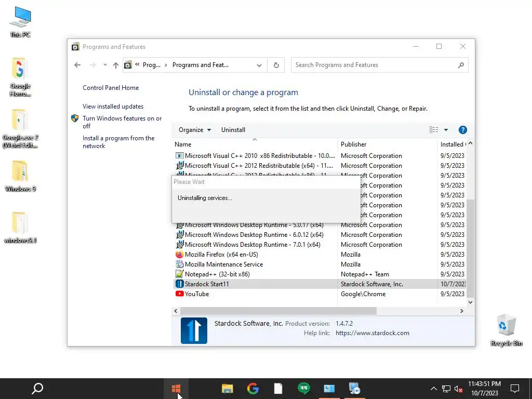This screenshot has width=532, height=399.
Task: Select the Stardock Start11 row
Action: 320,284
